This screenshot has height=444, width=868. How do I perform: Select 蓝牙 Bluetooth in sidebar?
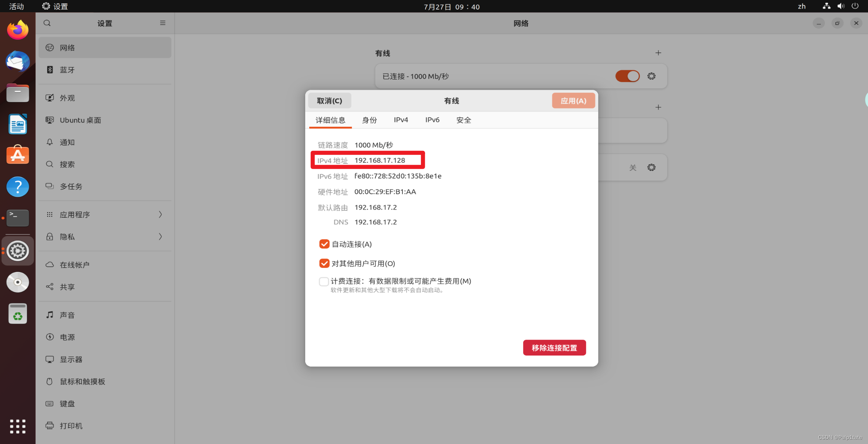point(105,70)
